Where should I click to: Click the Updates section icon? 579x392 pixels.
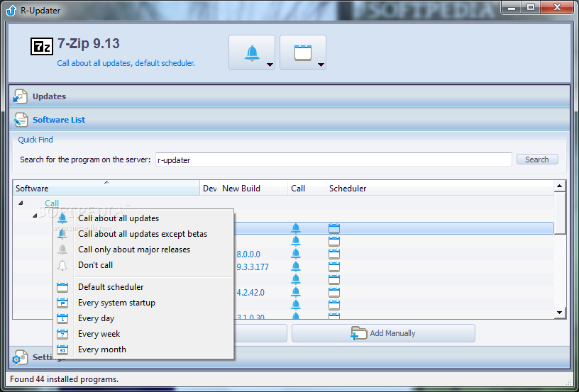point(20,96)
